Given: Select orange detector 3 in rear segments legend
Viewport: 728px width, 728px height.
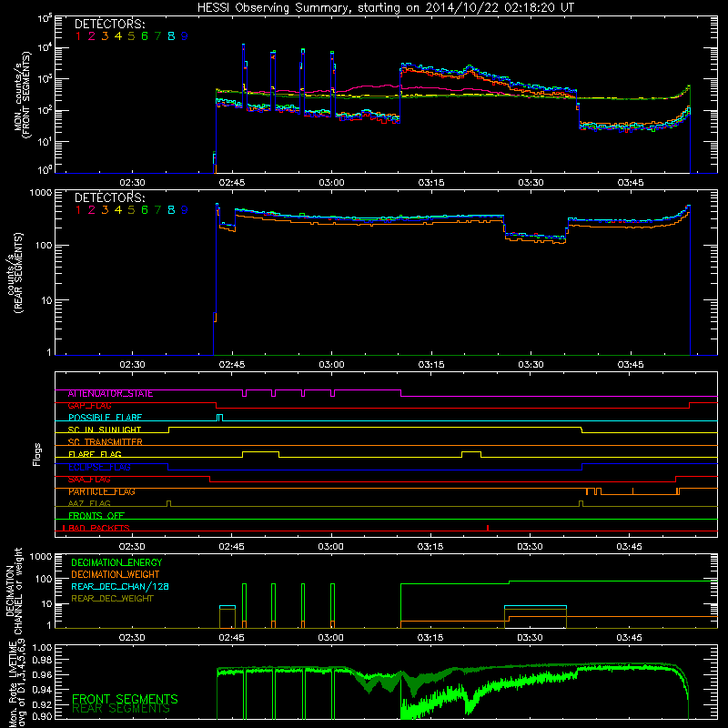Looking at the screenshot, I should tap(105, 210).
